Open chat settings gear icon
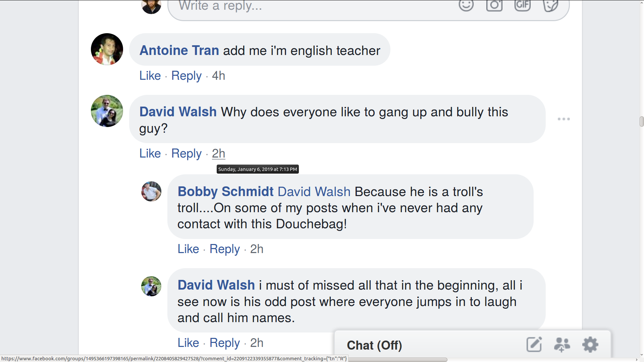Screen dimensions: 644x362 [590, 344]
